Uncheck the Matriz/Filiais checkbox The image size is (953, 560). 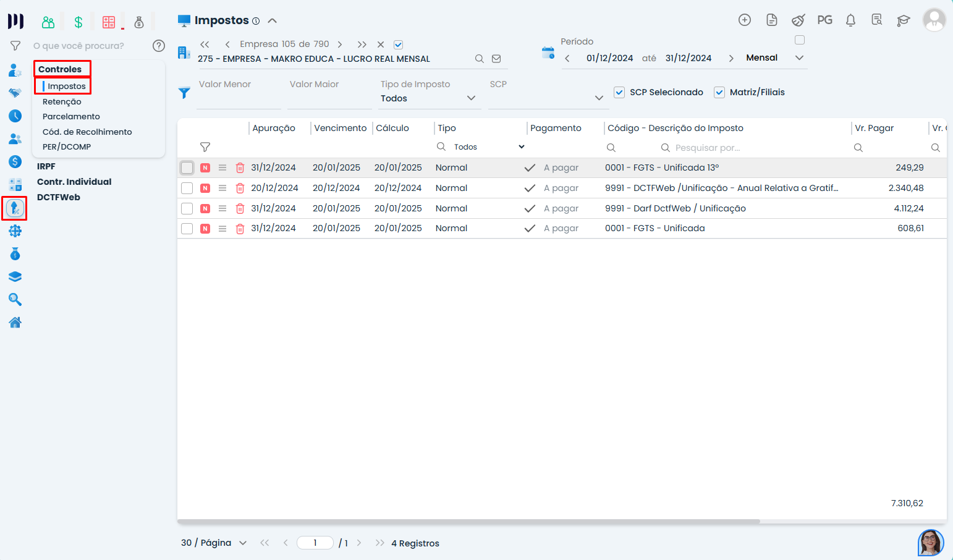coord(719,92)
